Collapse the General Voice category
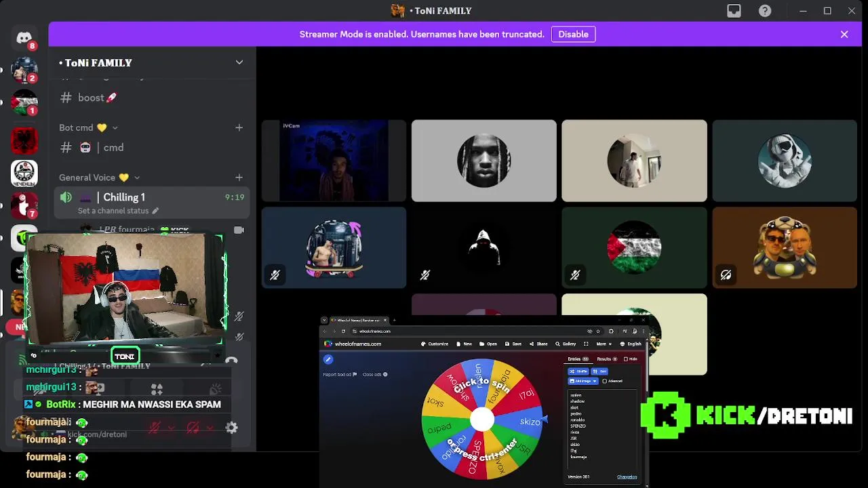This screenshot has height=488, width=868. pyautogui.click(x=136, y=178)
